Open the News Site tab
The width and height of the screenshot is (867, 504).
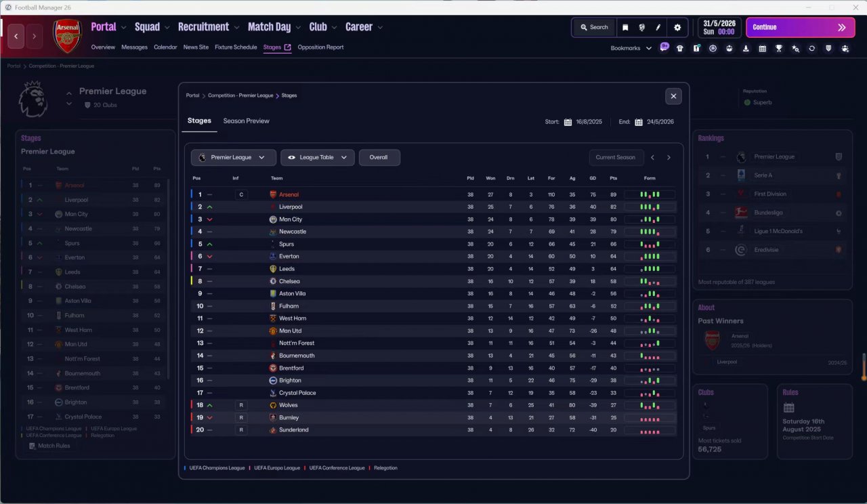pyautogui.click(x=196, y=47)
